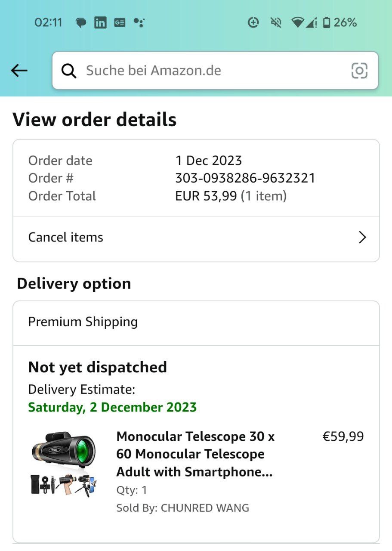Tap the Wi-Fi status icon
The image size is (392, 551).
coord(297,22)
